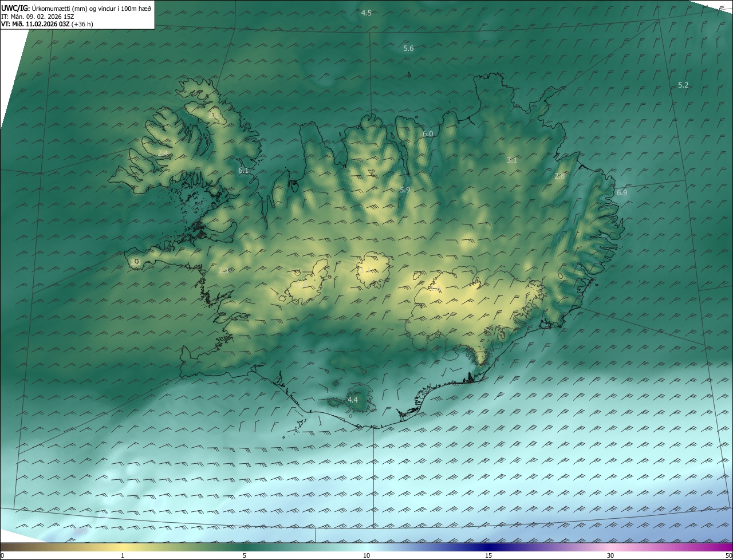
Task: Click the 5.6 precipitation value on the map
Action: click(408, 49)
